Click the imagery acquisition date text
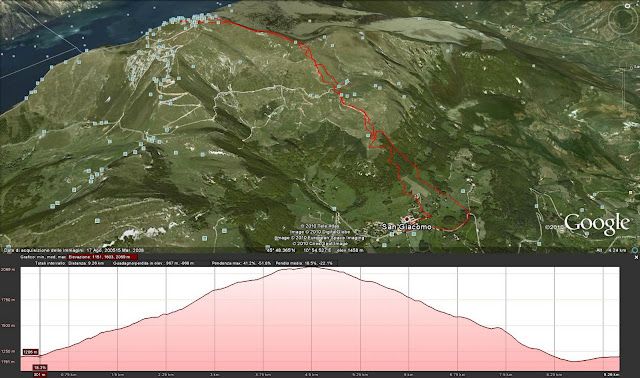The height and width of the screenshot is (378, 640). pos(74,250)
